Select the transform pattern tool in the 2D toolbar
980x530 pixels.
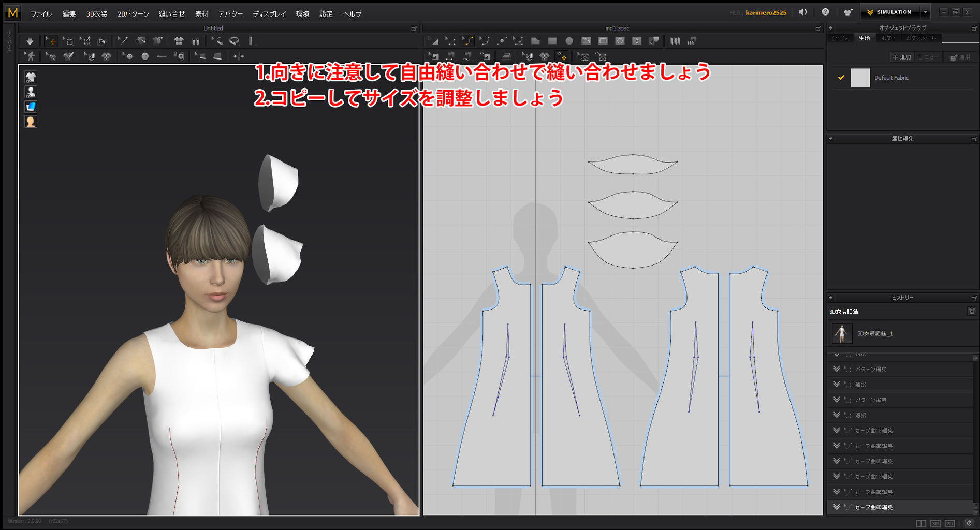433,40
